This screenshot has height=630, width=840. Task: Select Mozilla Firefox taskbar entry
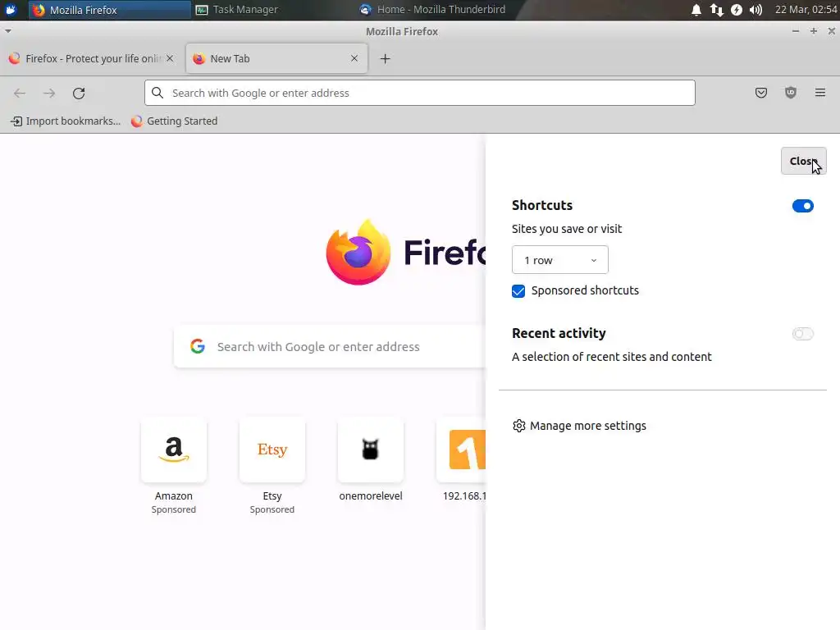coord(110,10)
